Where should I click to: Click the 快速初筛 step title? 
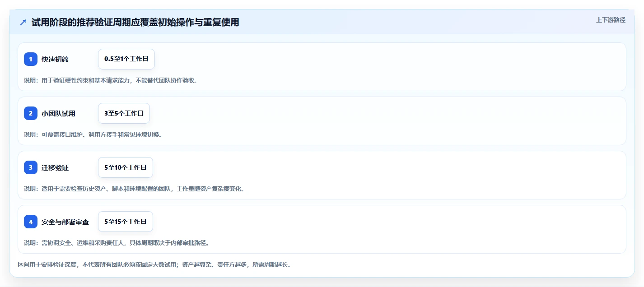[x=55, y=59]
